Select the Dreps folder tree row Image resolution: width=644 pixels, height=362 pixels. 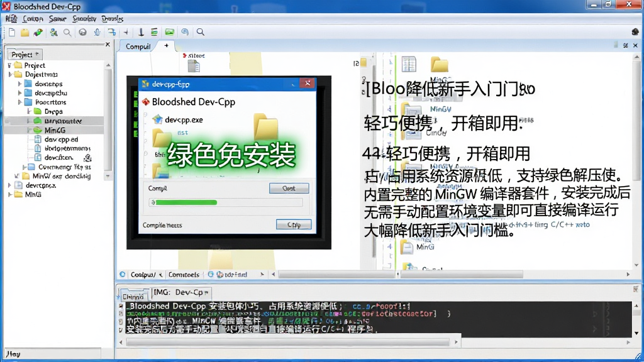pos(53,112)
